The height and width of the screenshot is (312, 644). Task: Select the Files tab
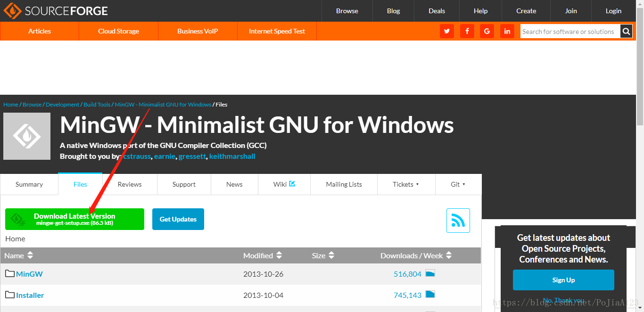(80, 184)
